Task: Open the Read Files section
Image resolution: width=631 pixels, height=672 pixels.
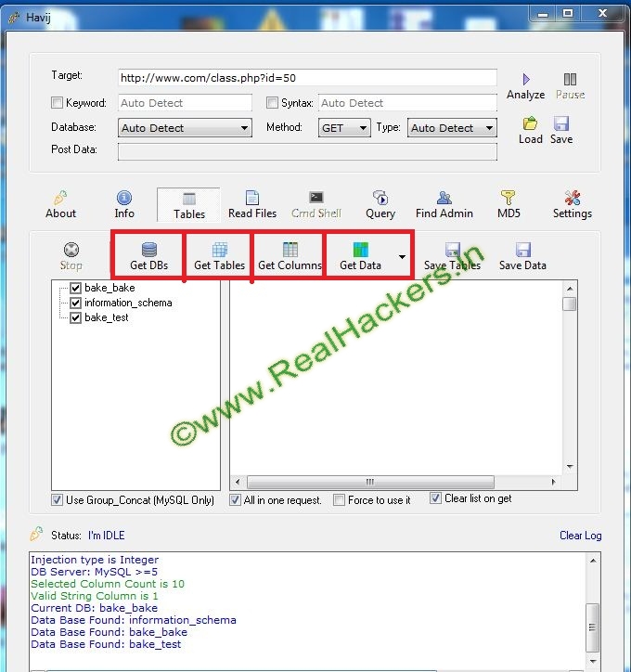Action: [252, 205]
